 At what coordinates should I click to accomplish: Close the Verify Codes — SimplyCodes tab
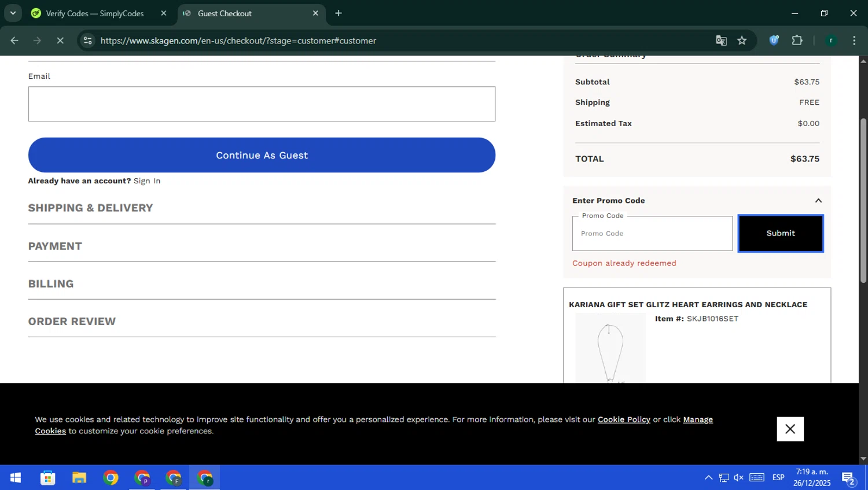[x=164, y=13]
